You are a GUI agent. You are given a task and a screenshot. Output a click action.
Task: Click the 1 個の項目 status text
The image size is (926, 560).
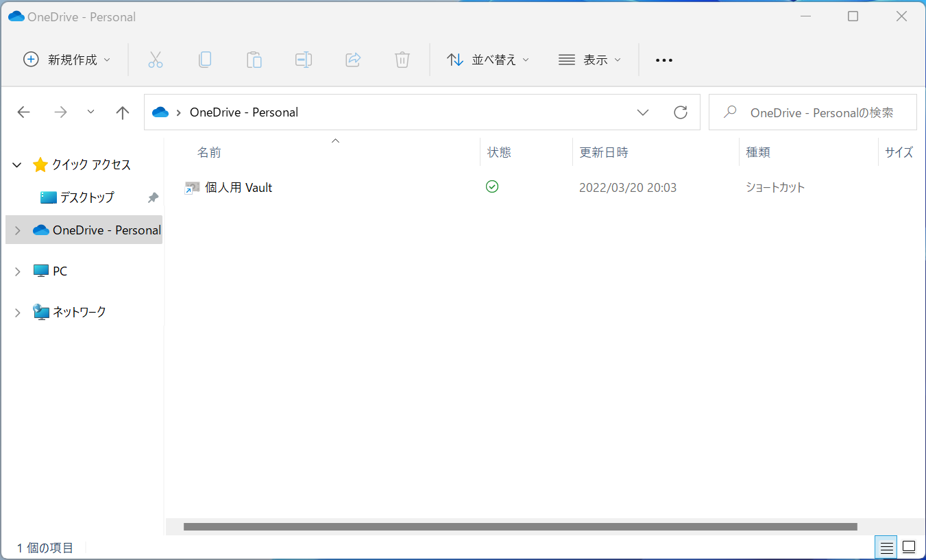45,548
